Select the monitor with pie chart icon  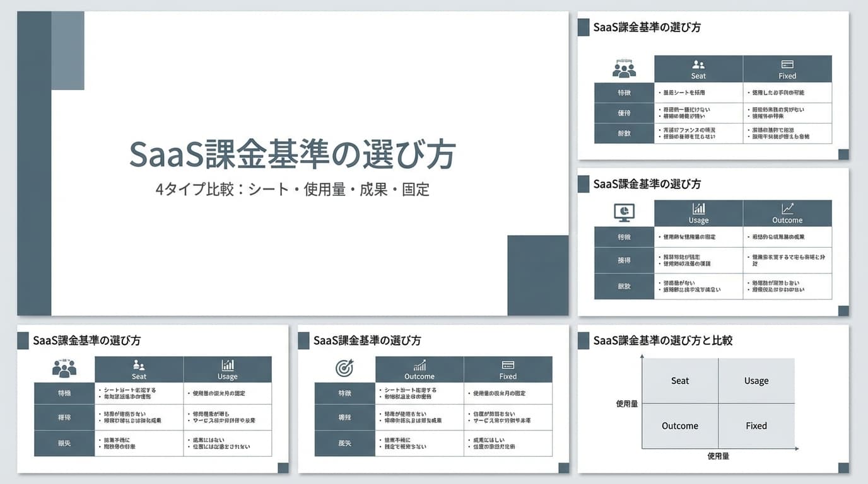point(624,213)
